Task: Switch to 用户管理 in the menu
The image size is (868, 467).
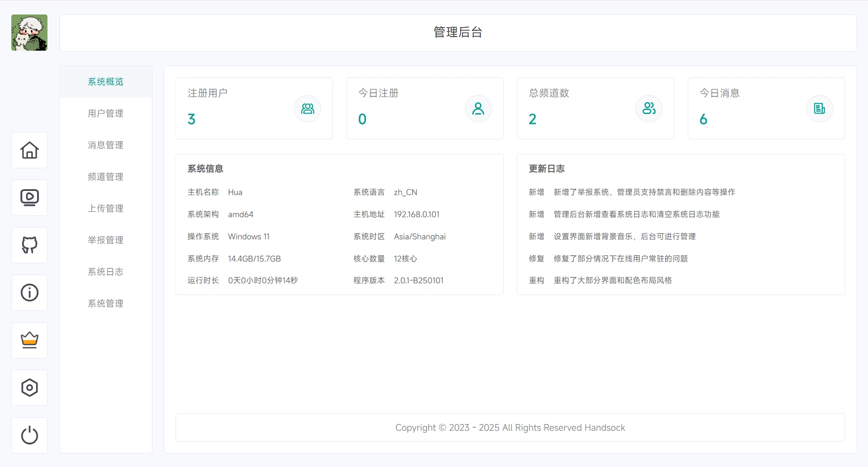Action: 105,114
